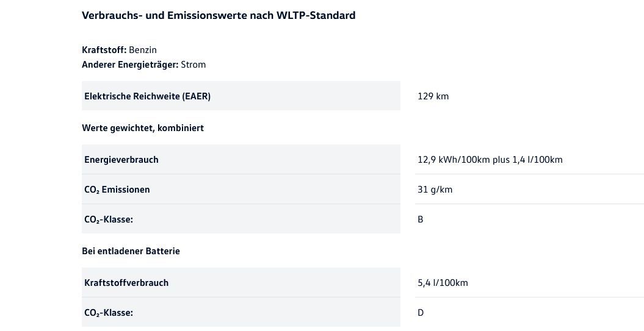Click the CO₂-Klasse label below Kraftstoffverbrauch

click(x=109, y=313)
